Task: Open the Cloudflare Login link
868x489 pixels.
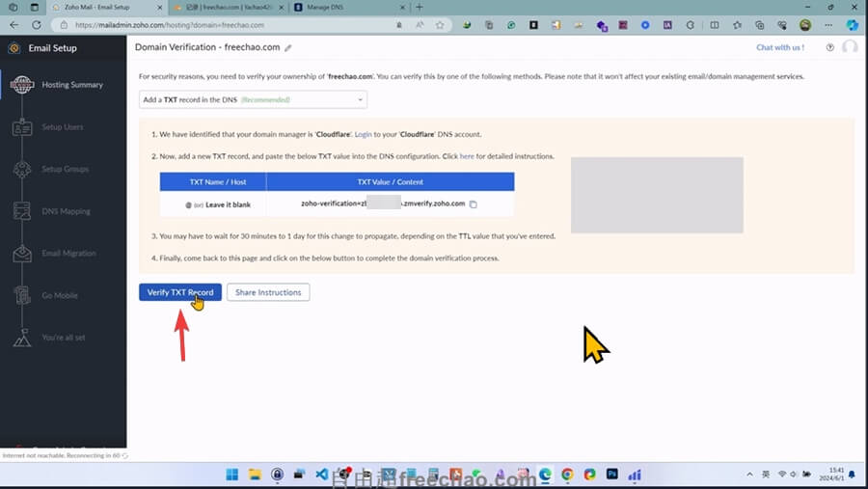Action: point(363,134)
